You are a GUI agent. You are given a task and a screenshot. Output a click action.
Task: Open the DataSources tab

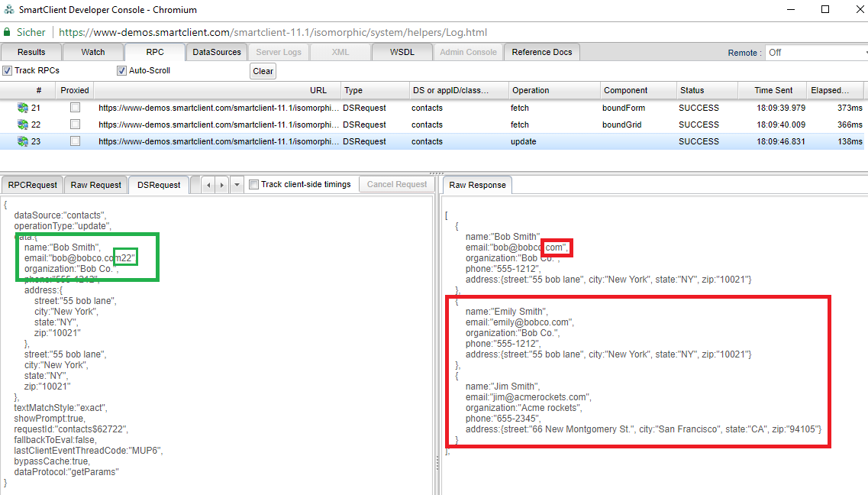pyautogui.click(x=217, y=52)
